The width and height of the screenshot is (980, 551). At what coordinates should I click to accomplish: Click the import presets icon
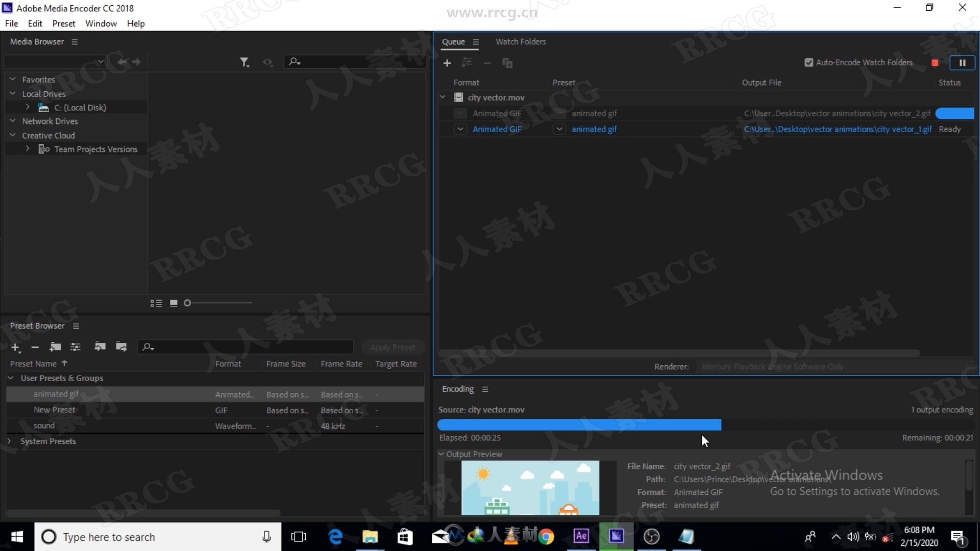pos(100,347)
